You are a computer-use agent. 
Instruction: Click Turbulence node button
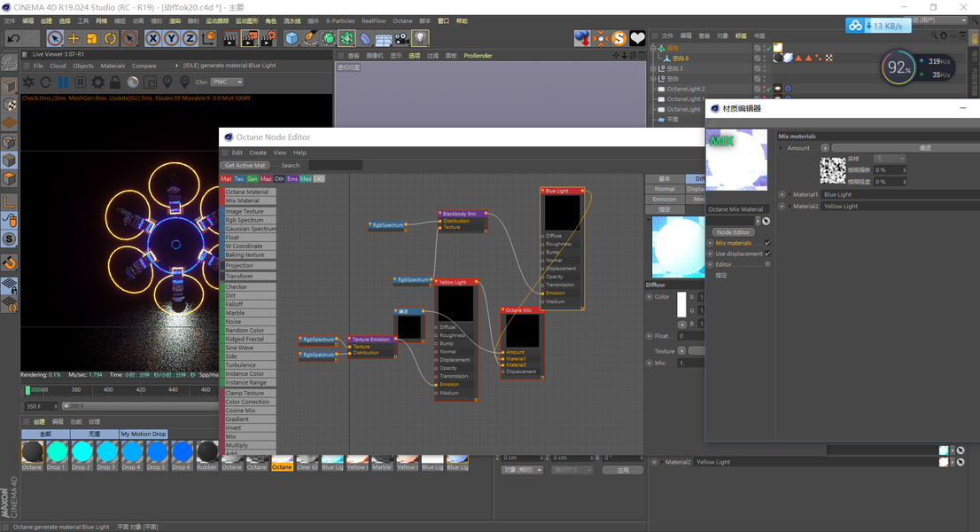click(250, 365)
